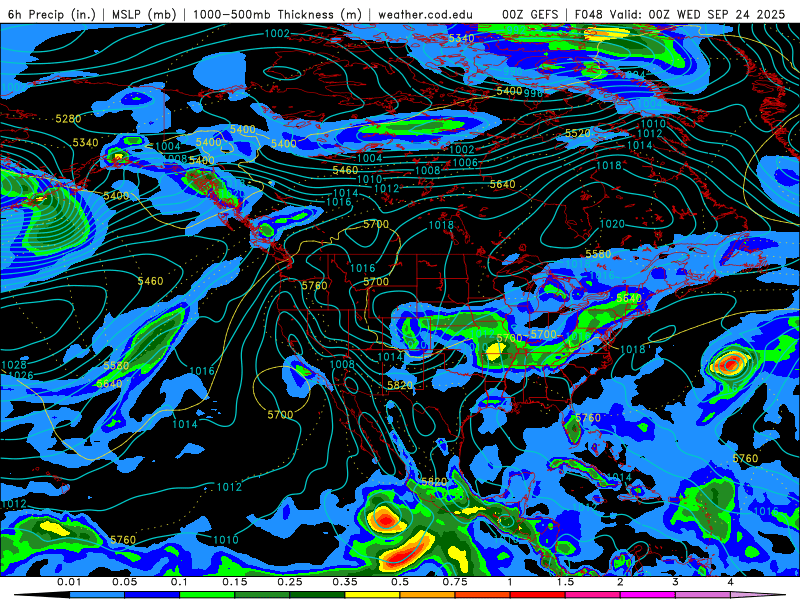Pick the light blue legend swatch after 0.01
This screenshot has height=600, width=800.
[x=97, y=595]
